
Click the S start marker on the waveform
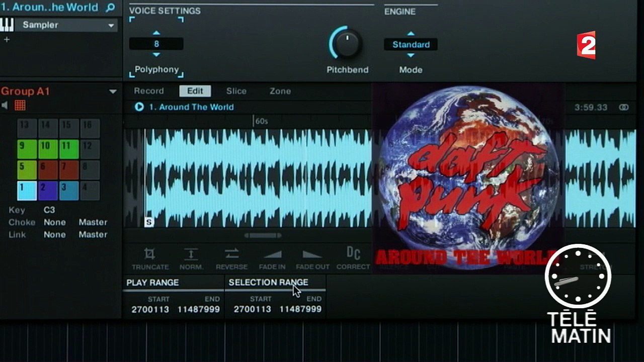pyautogui.click(x=148, y=222)
